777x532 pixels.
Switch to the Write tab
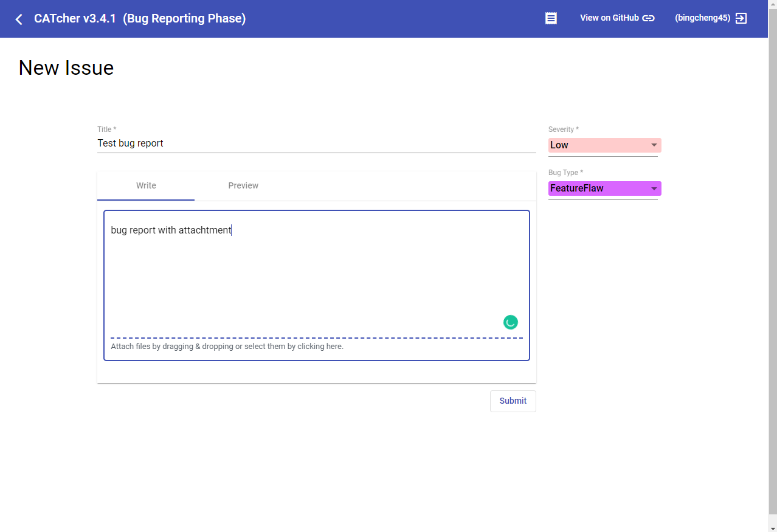146,186
